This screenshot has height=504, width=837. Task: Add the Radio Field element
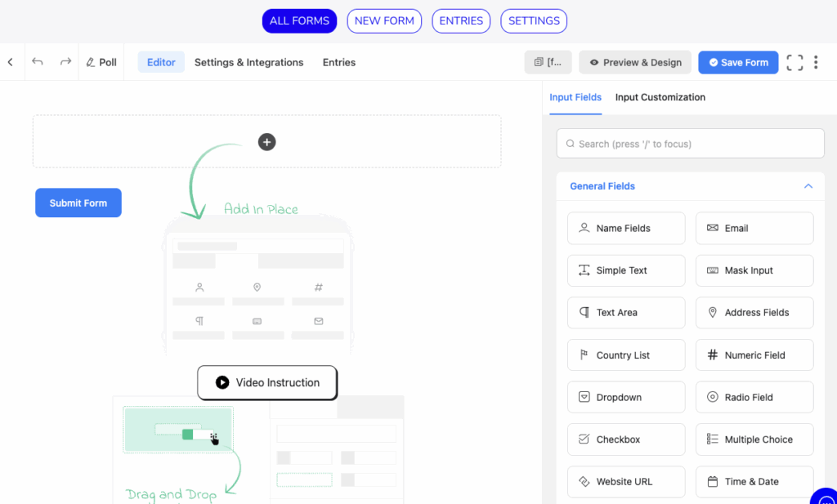(754, 397)
